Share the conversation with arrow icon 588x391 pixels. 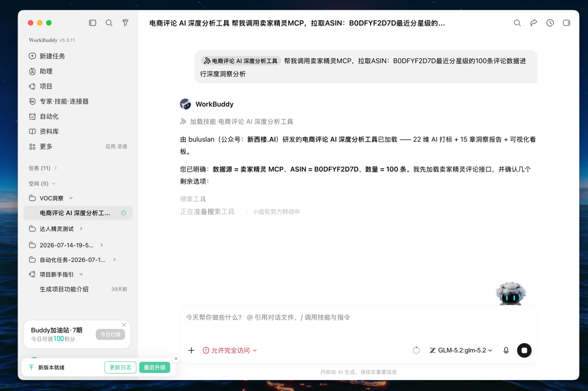point(534,23)
